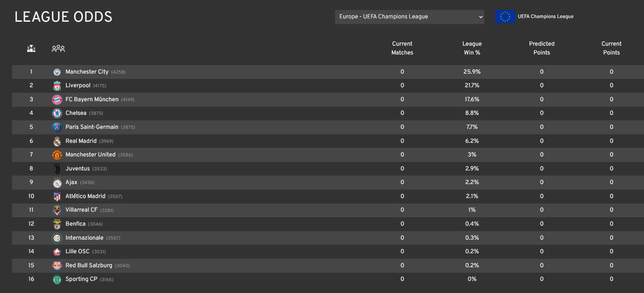Click the Liverpool rating (4175)
This screenshot has width=644, height=293.
100,86
